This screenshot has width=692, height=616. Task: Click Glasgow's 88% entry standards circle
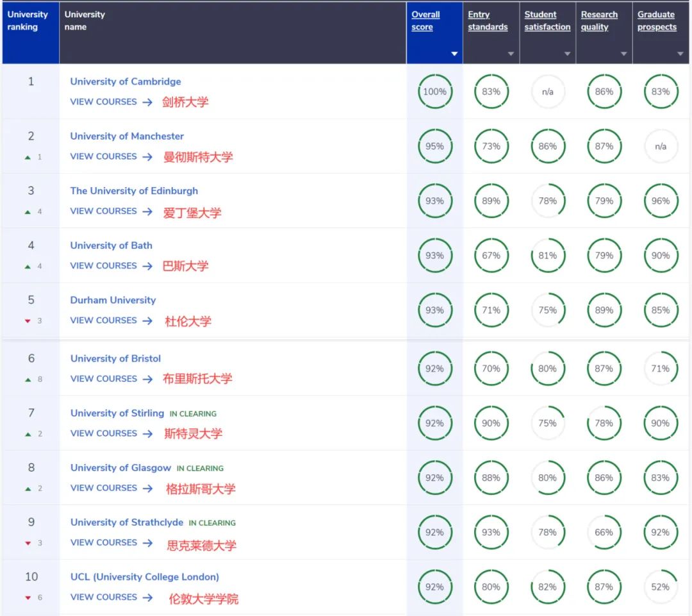(491, 478)
